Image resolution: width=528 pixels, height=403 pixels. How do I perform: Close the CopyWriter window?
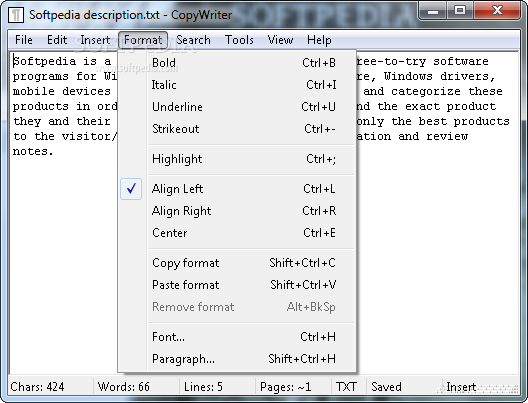pos(497,11)
